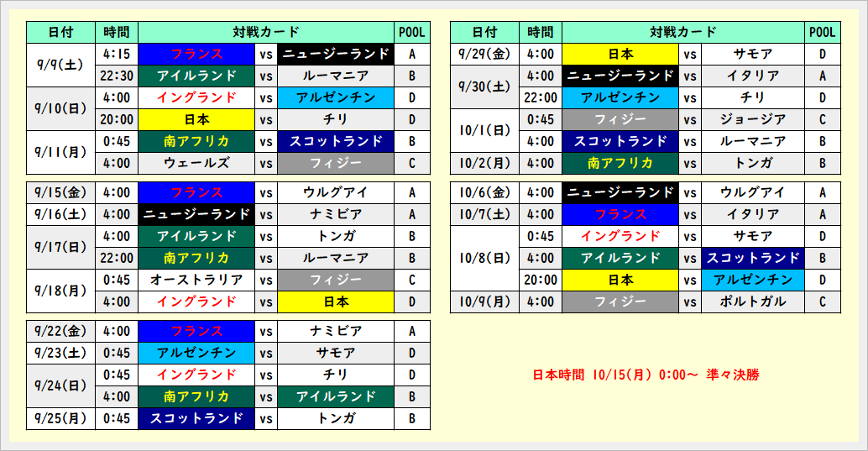Select the 9/29(金) date cell
Screen dimensions: 868x451
coord(484,54)
